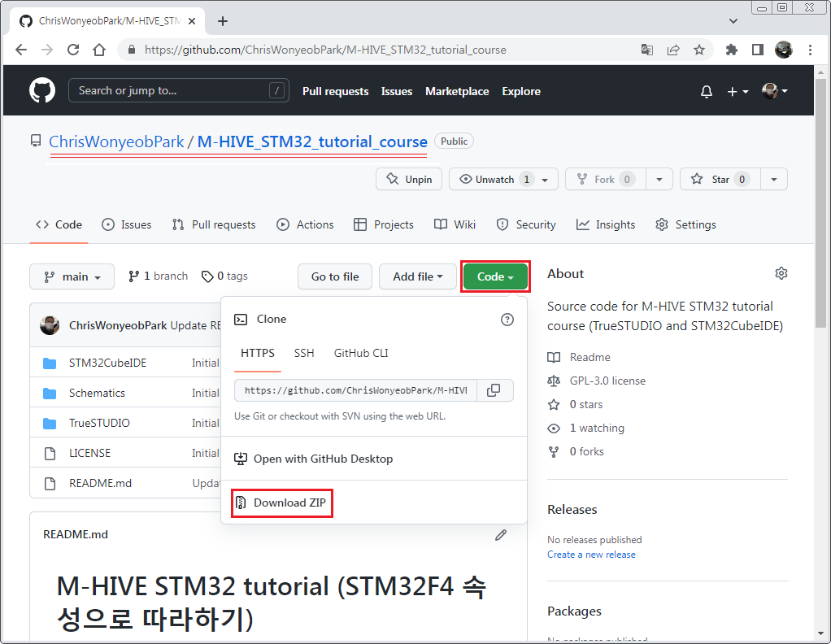Viewport: 831px width, 644px height.
Task: Open the Security tab
Action: tap(526, 224)
